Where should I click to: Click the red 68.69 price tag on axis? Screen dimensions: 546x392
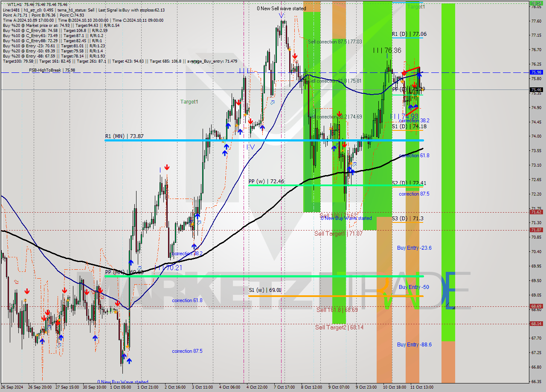click(x=536, y=306)
